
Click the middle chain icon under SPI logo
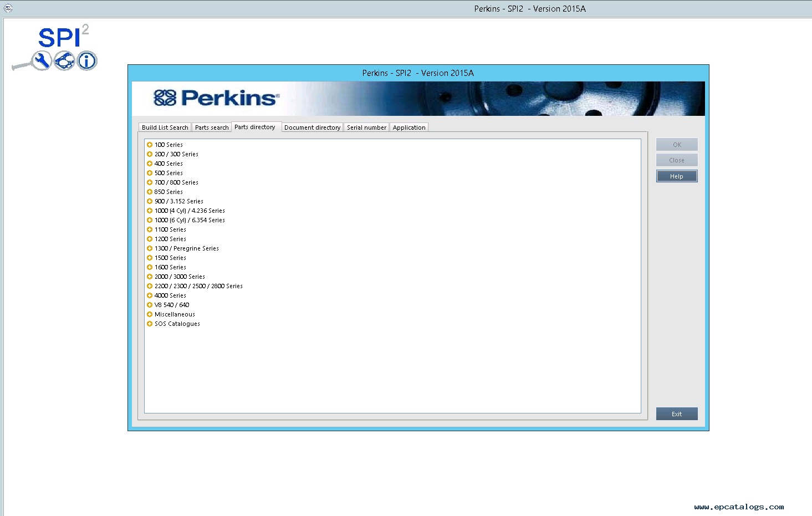[x=64, y=60]
